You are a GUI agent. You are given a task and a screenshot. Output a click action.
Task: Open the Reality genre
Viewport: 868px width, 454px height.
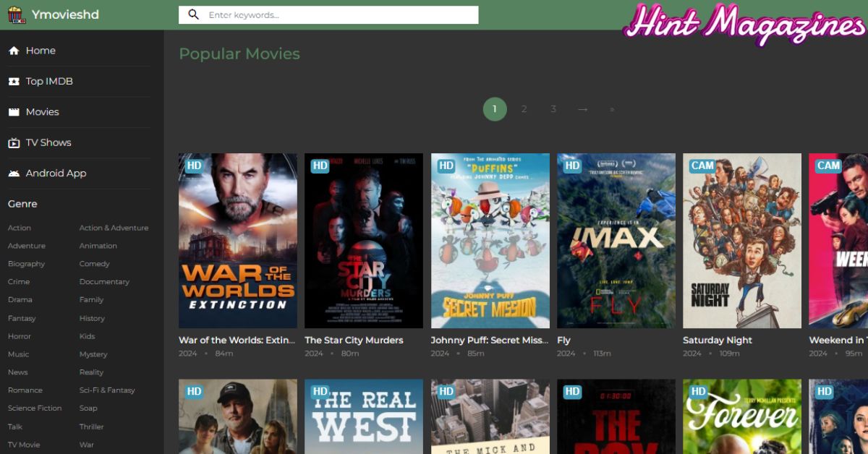point(92,372)
